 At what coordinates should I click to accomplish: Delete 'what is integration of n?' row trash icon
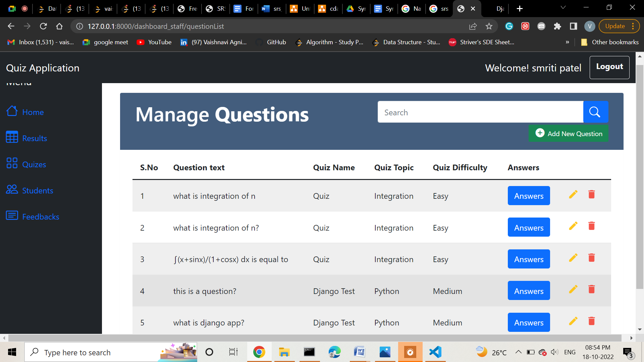pyautogui.click(x=592, y=226)
